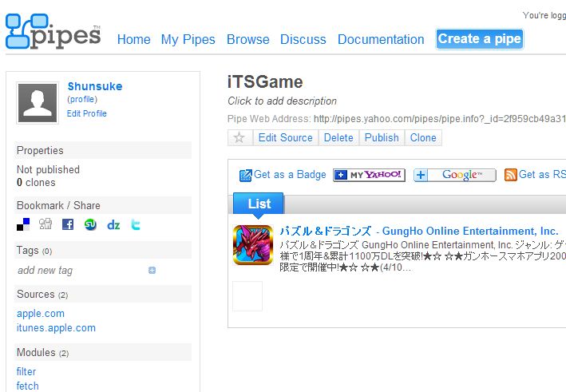The width and height of the screenshot is (566, 392).
Task: Add pipe to Google button
Action: (x=455, y=175)
